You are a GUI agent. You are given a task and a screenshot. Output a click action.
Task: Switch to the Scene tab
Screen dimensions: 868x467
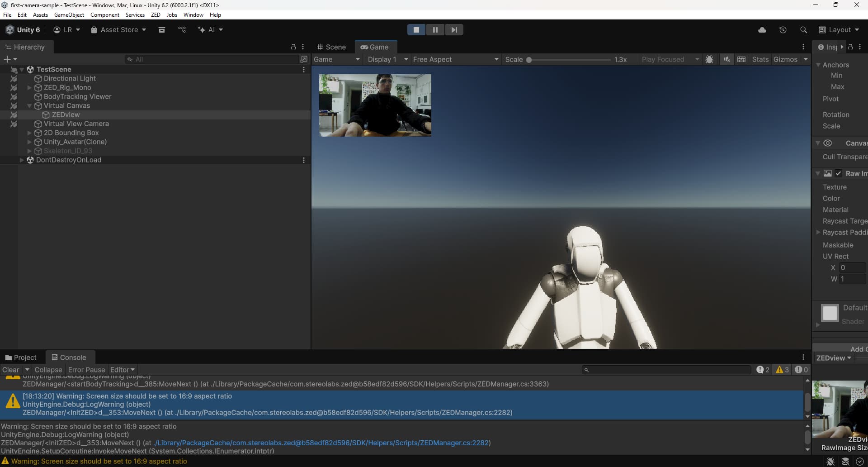[331, 47]
